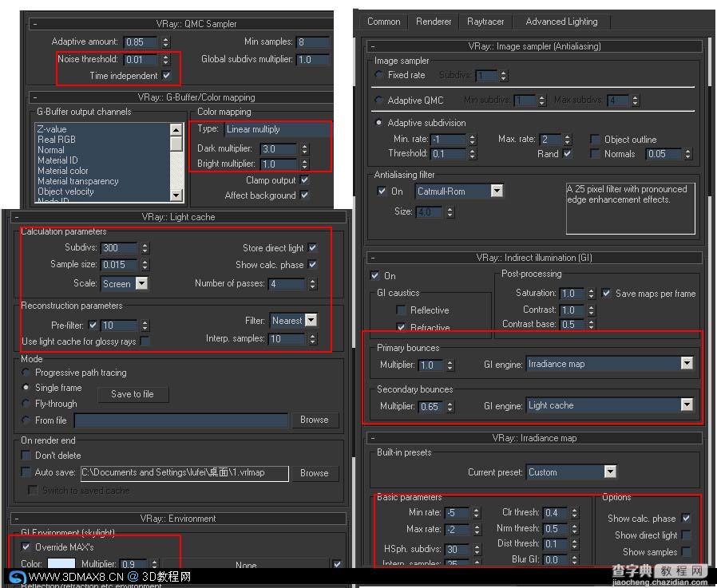
Task: Collapse VRay Environment rollout
Action: [x=17, y=519]
